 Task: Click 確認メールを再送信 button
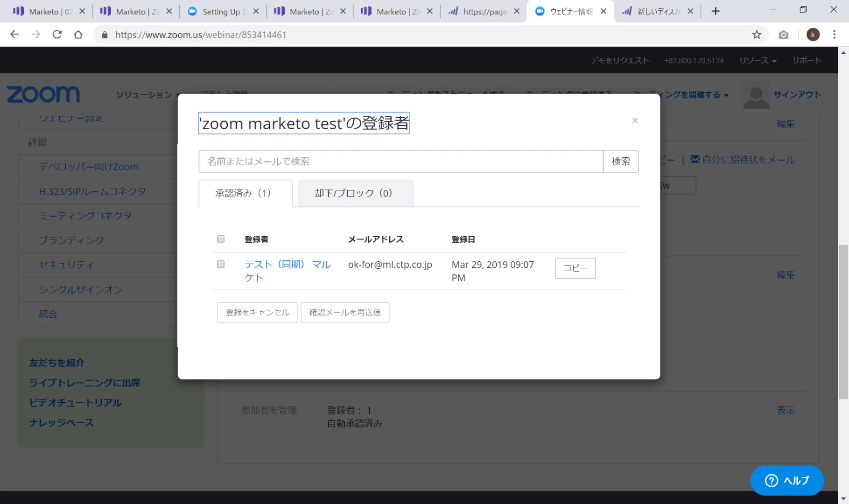tap(345, 312)
